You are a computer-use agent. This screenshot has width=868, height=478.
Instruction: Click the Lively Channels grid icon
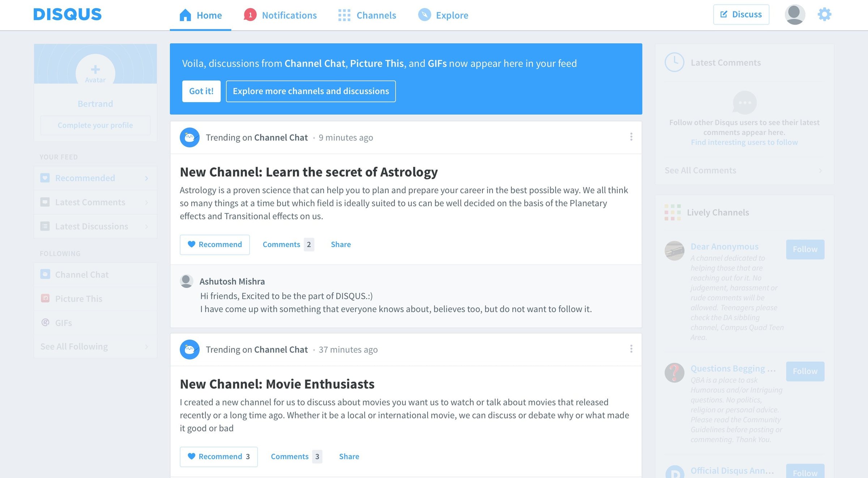tap(672, 212)
